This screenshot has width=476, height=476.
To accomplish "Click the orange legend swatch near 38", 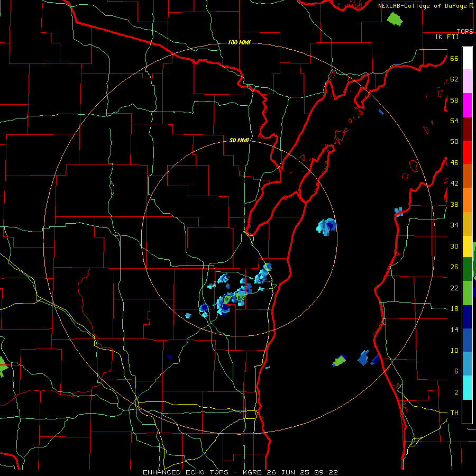I will tap(467, 200).
